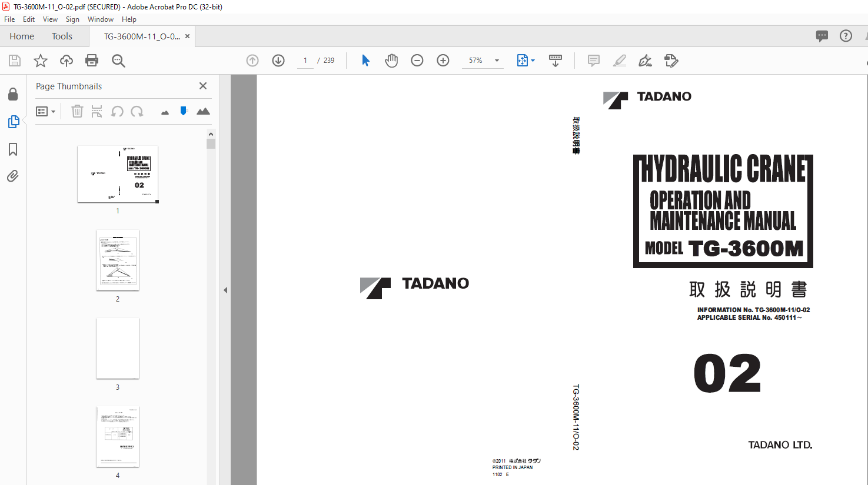868x485 pixels.
Task: Rotate pages clockwise in the thumbnails panel
Action: tap(137, 111)
